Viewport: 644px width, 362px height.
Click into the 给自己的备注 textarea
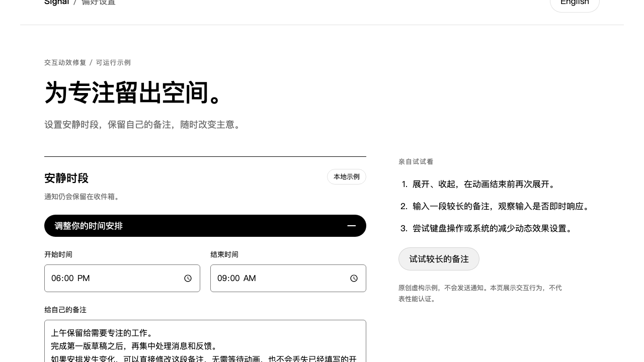205,341
